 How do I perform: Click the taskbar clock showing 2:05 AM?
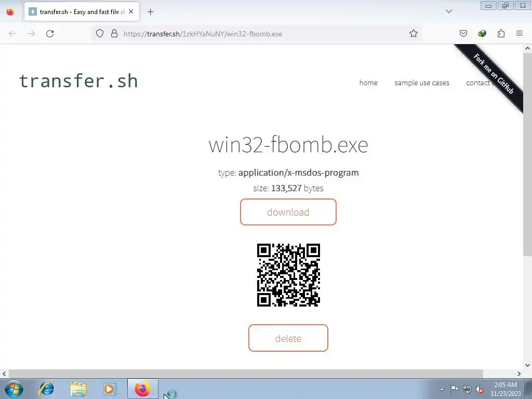tap(506, 389)
